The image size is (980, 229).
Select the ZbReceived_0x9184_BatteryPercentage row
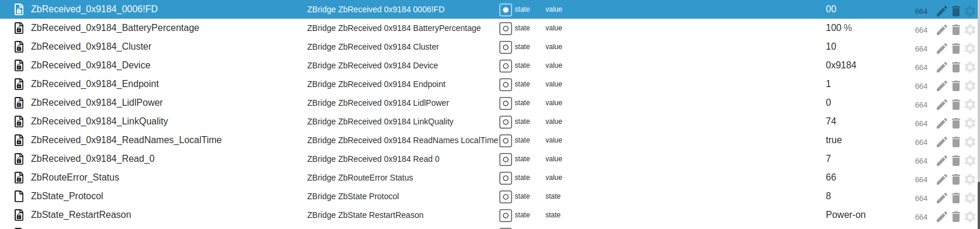pyautogui.click(x=115, y=28)
